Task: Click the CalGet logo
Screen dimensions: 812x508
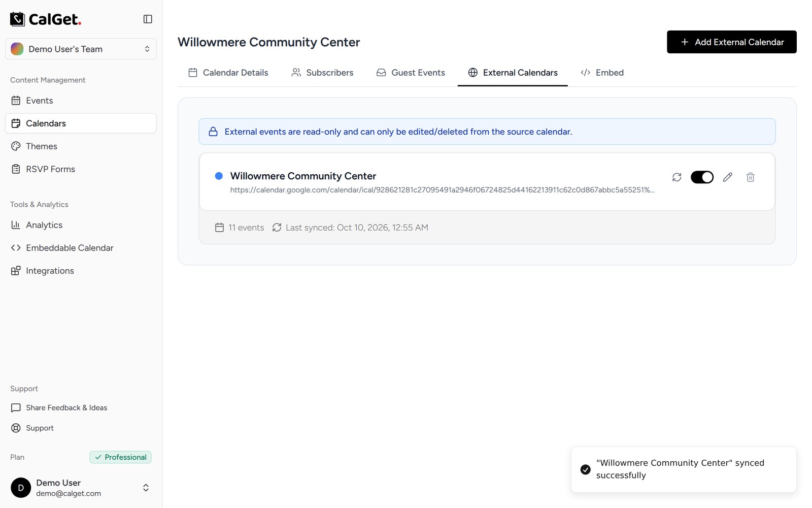Action: [x=46, y=19]
